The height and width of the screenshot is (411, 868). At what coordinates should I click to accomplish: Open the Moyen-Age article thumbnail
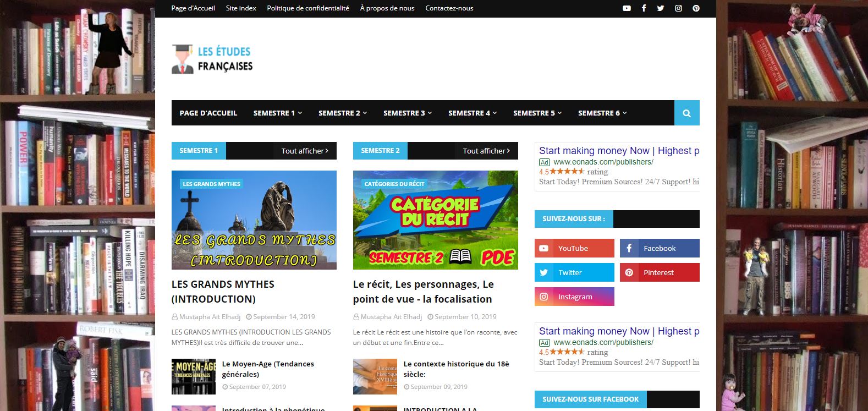point(194,376)
